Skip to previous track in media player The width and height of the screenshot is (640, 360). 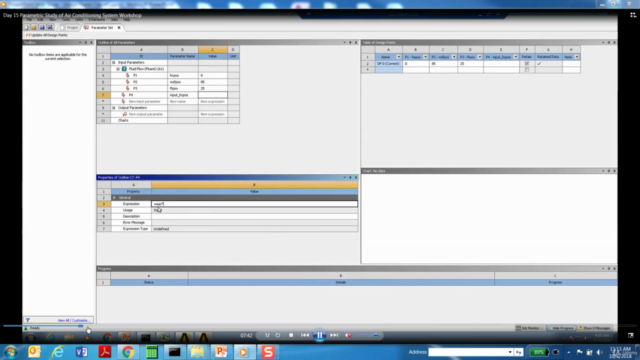[x=305, y=335]
